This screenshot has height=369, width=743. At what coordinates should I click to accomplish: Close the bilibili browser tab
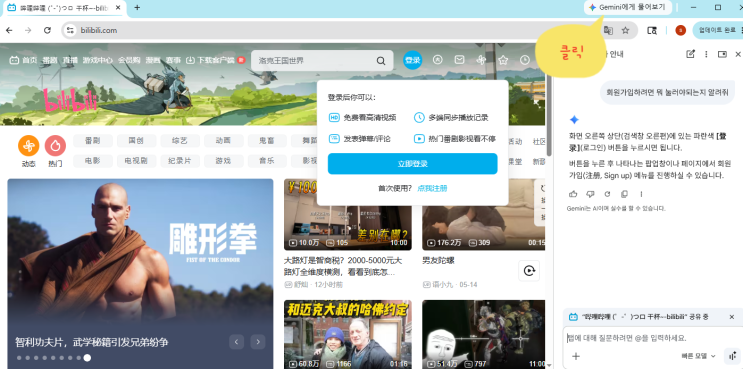[118, 8]
